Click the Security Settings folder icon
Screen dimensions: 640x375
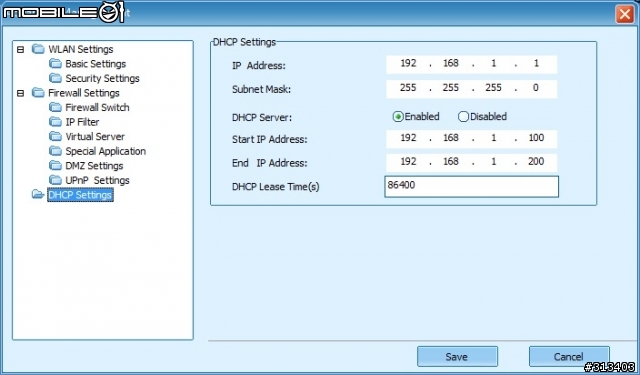pyautogui.click(x=55, y=78)
